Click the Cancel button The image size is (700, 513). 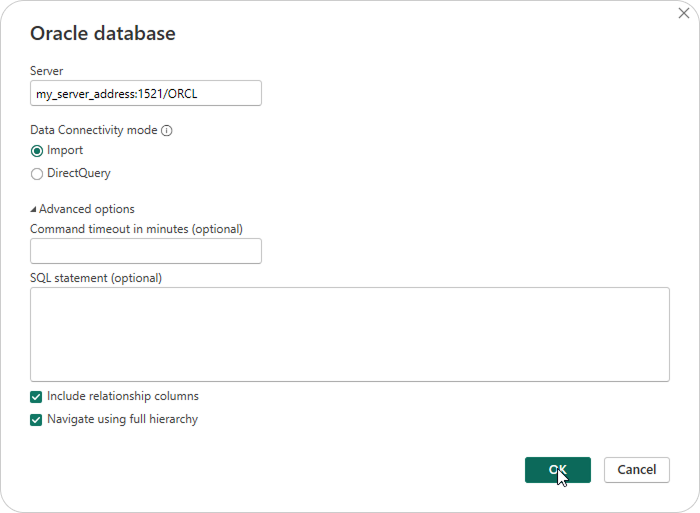tap(637, 470)
